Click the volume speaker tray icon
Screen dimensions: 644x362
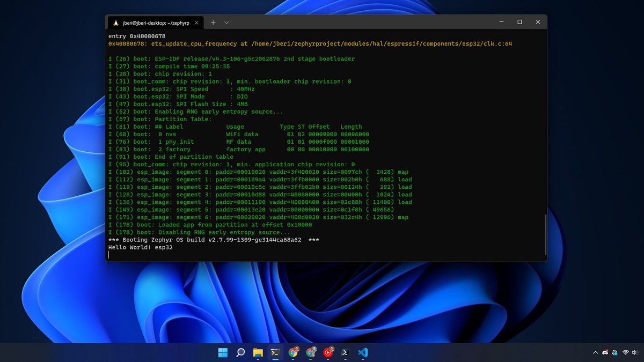pyautogui.click(x=636, y=352)
